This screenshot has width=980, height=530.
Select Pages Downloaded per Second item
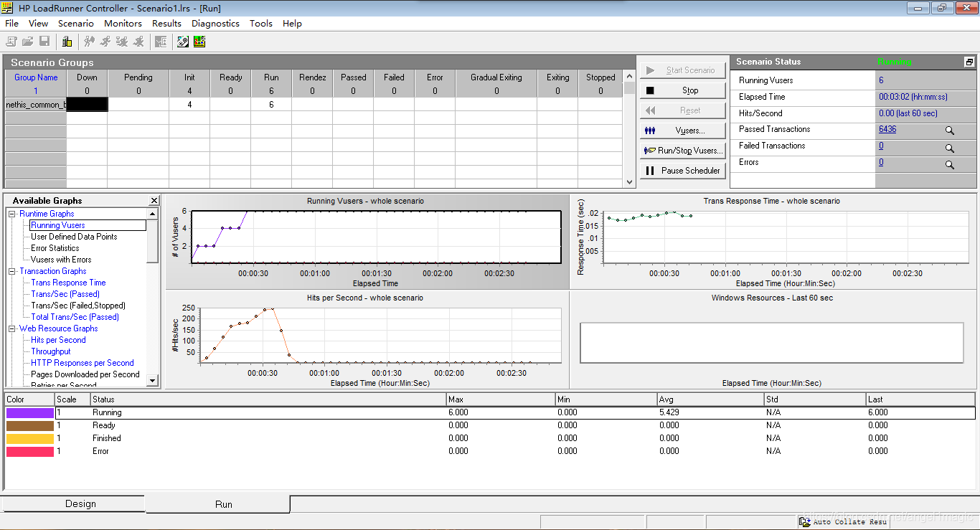85,374
